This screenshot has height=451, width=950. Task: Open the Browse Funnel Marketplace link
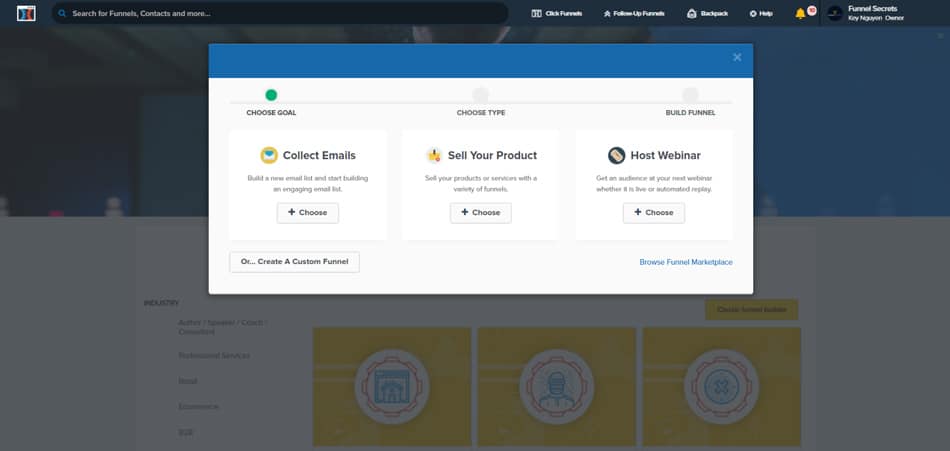click(686, 262)
